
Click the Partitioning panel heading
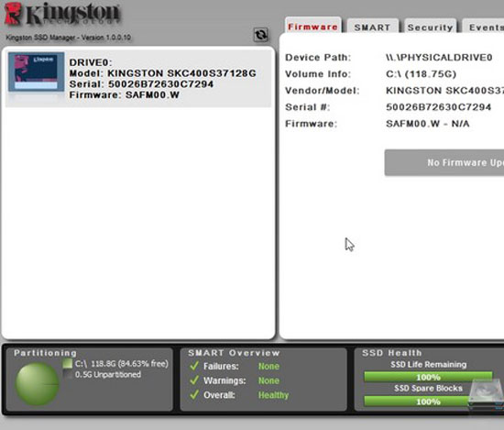point(45,353)
